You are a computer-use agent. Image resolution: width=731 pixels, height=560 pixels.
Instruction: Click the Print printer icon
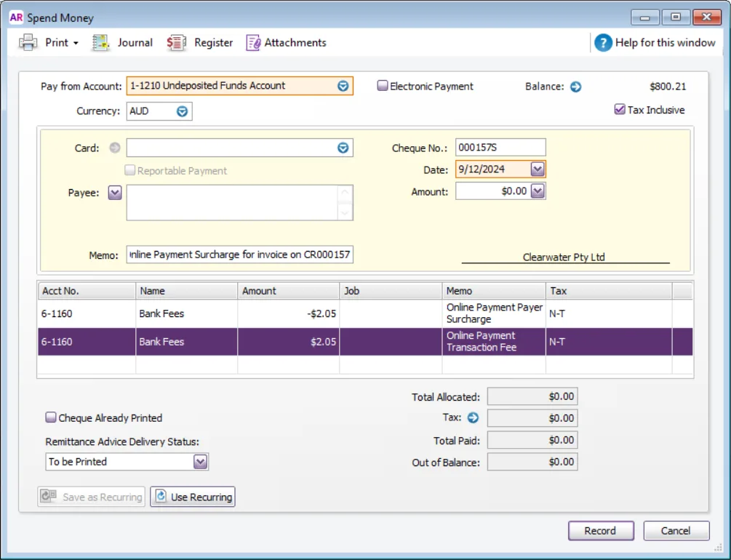(x=28, y=42)
